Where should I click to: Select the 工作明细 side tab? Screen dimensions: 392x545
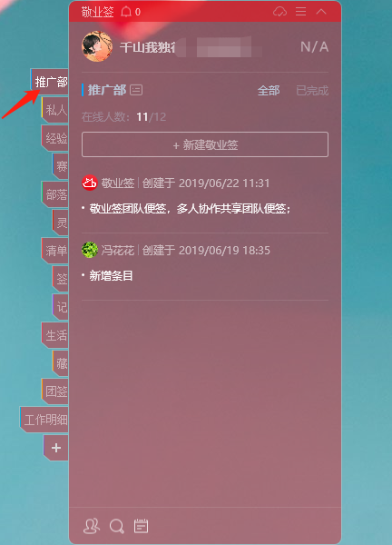click(x=44, y=420)
